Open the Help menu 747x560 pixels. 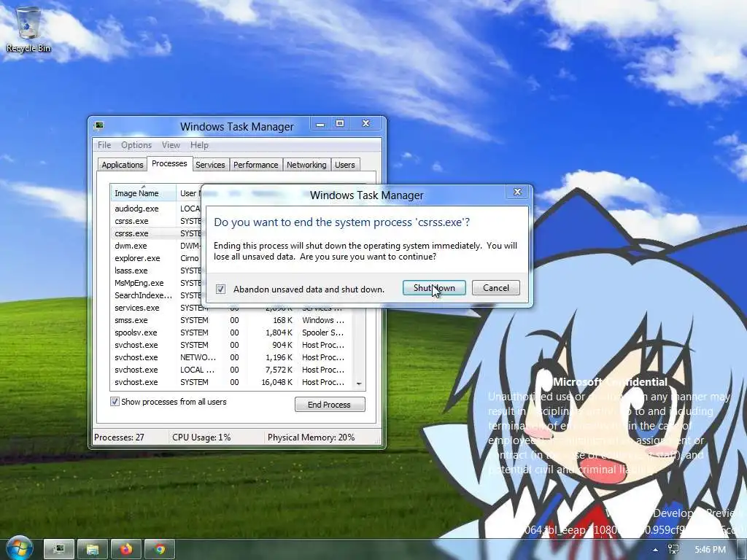[199, 145]
